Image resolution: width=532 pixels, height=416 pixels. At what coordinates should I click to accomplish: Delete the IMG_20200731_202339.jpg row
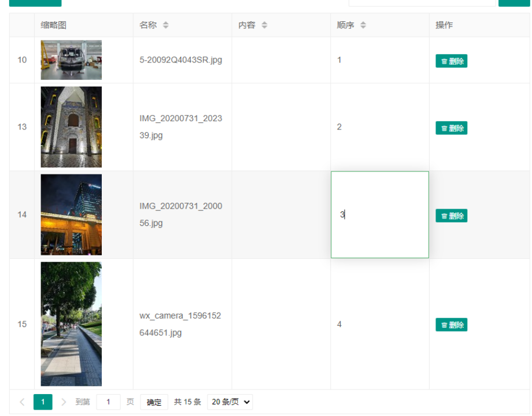point(451,128)
